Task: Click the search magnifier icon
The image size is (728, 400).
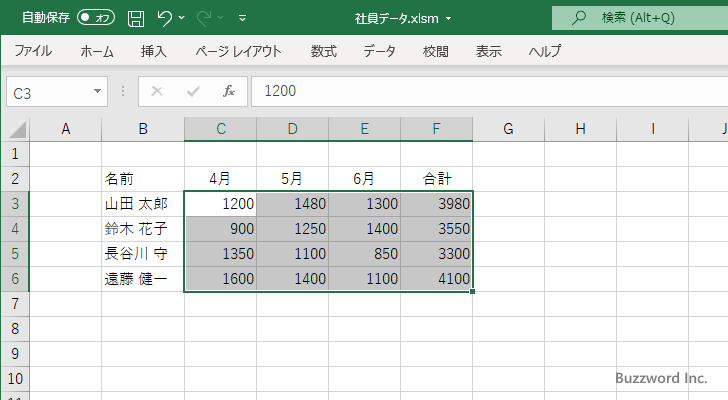Action: (579, 18)
